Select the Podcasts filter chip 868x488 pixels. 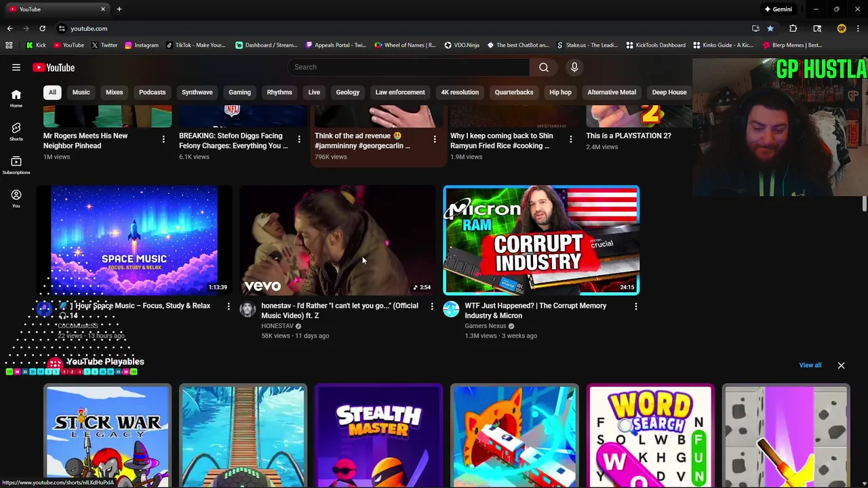[152, 92]
